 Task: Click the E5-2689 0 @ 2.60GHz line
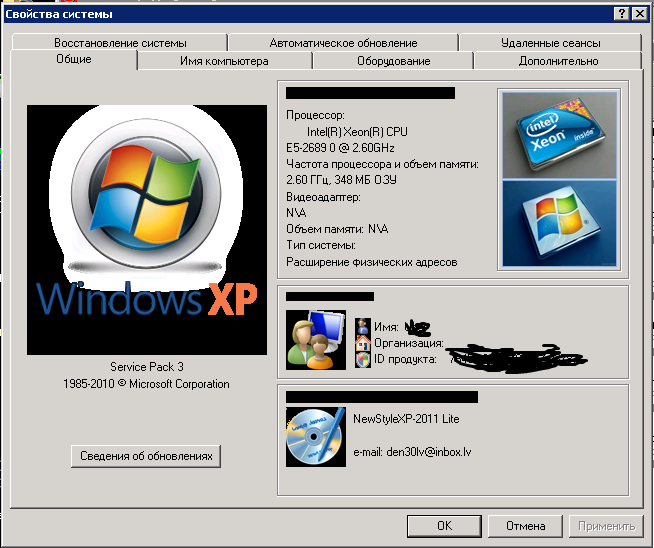pos(340,148)
